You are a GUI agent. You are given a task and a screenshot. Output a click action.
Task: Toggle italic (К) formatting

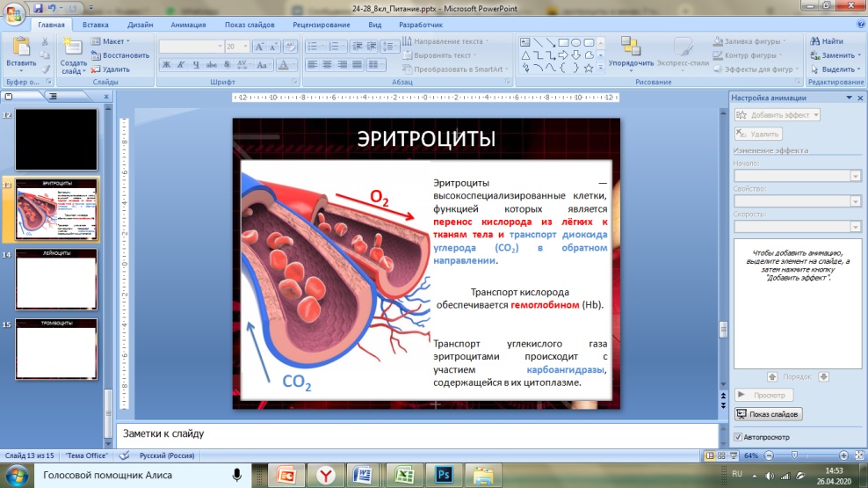(x=181, y=64)
